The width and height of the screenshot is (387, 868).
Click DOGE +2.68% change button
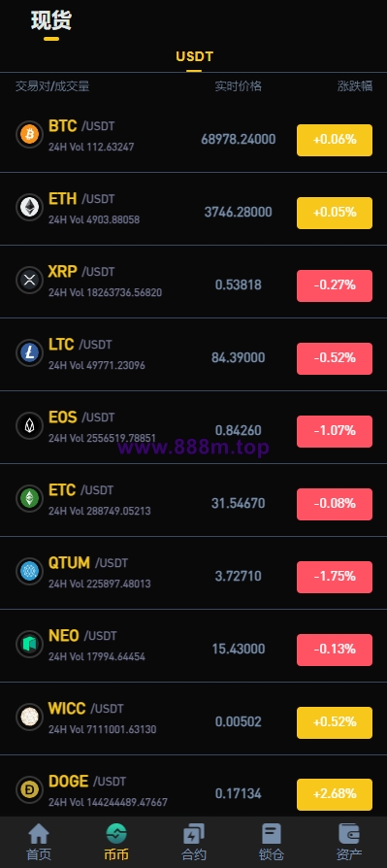(335, 794)
